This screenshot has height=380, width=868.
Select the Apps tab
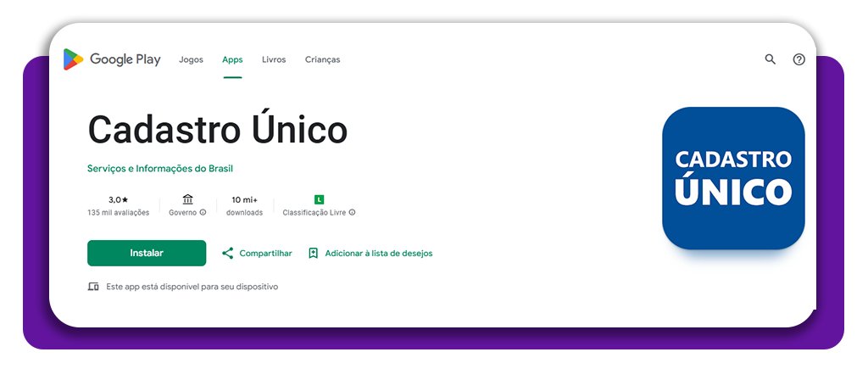tap(232, 59)
